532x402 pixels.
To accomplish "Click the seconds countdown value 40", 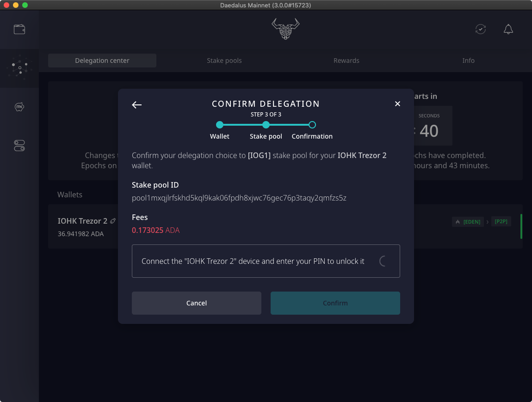I will pos(429,131).
